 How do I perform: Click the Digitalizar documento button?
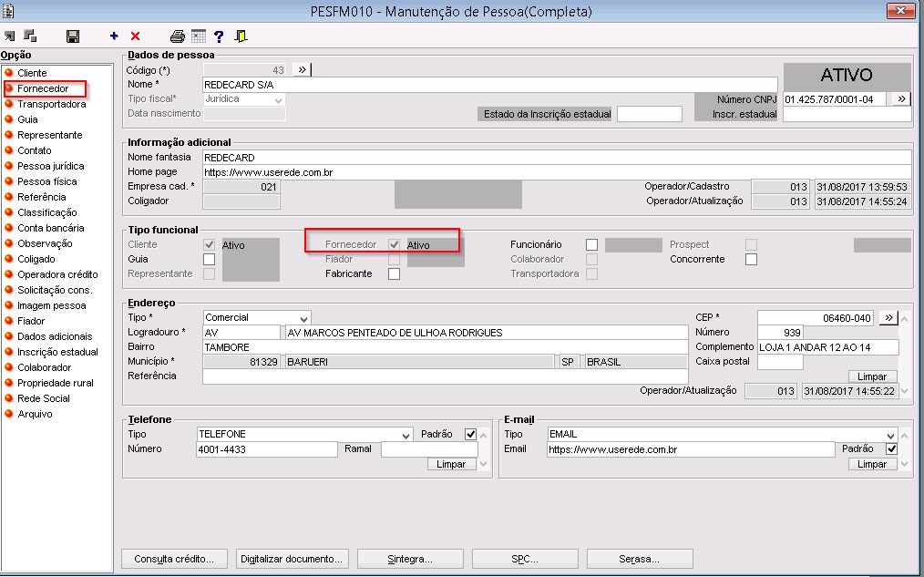coord(292,559)
